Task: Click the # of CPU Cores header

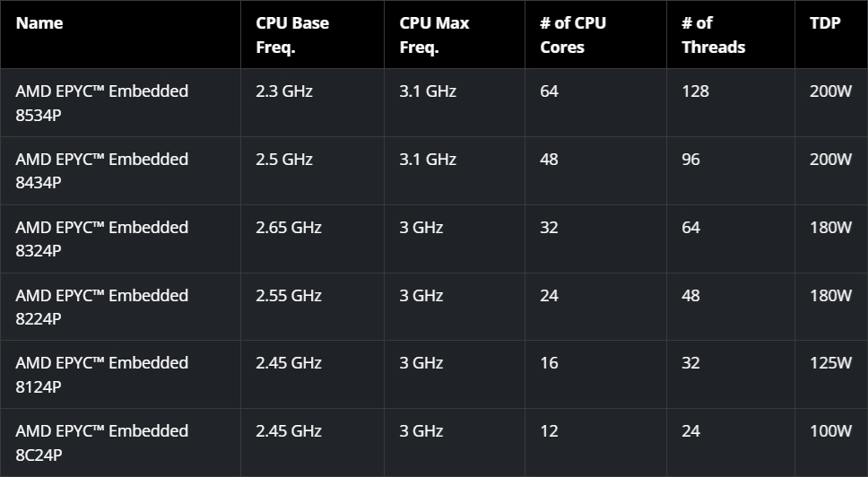Action: [x=573, y=35]
